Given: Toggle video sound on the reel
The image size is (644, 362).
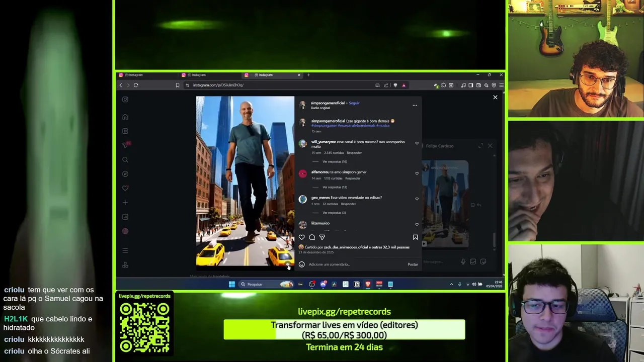Looking at the screenshot, I should click(x=288, y=263).
